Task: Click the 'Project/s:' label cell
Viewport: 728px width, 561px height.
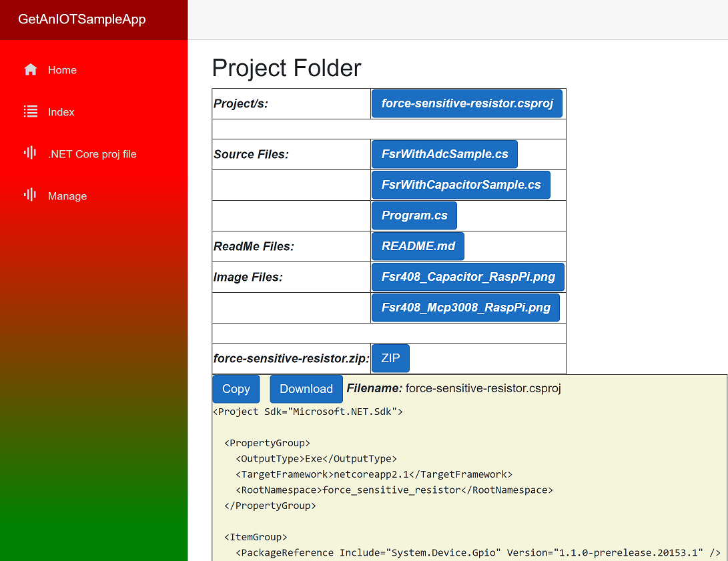Action: pyautogui.click(x=291, y=103)
